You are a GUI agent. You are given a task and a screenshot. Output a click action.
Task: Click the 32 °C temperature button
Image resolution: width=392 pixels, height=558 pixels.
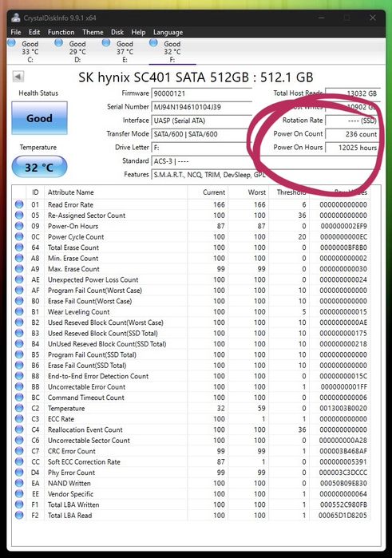click(x=39, y=167)
